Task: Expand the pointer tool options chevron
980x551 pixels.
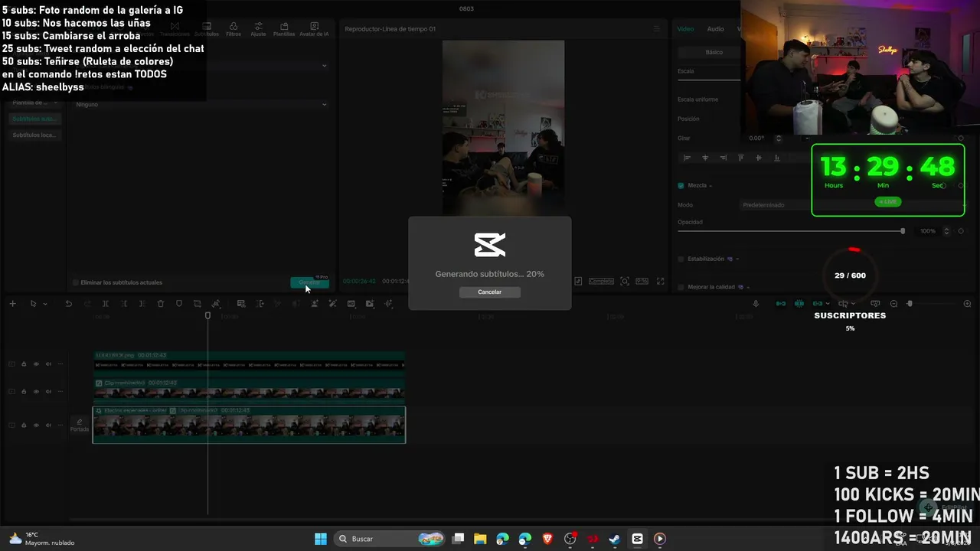Action: click(x=45, y=304)
